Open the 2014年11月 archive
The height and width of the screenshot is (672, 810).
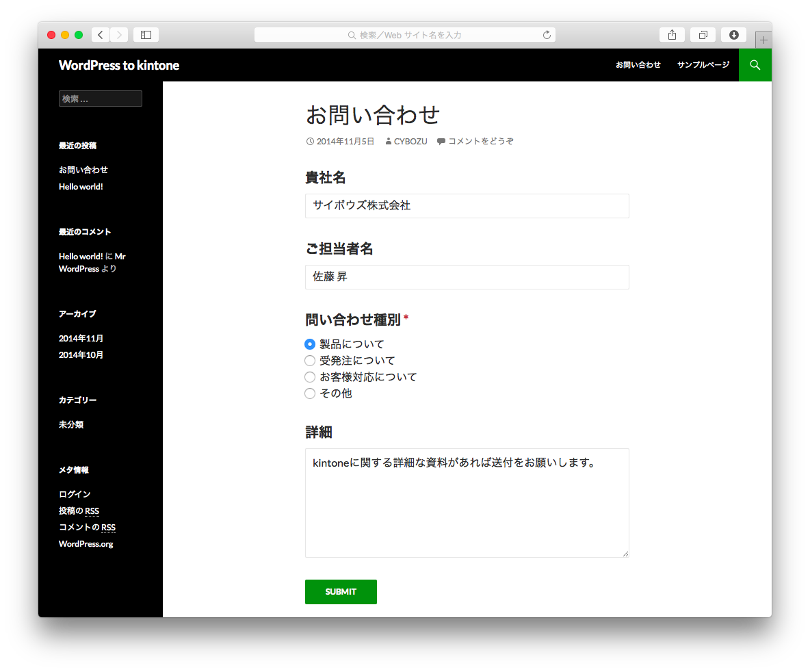click(81, 338)
